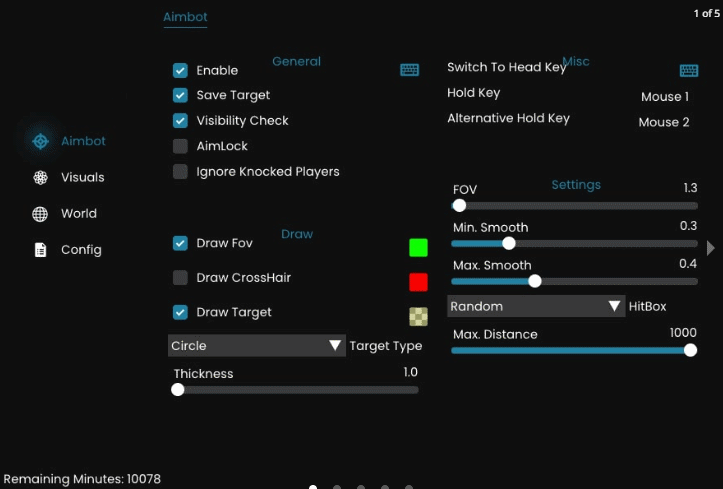The image size is (723, 489).
Task: Select the World globe icon
Action: coord(40,214)
